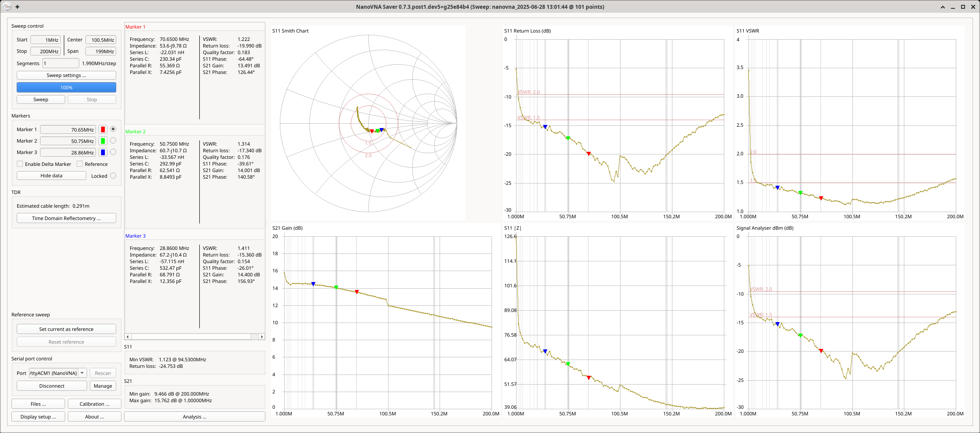The width and height of the screenshot is (980, 433).
Task: Click Estimated cable length 0.291m text
Action: pyautogui.click(x=53, y=206)
